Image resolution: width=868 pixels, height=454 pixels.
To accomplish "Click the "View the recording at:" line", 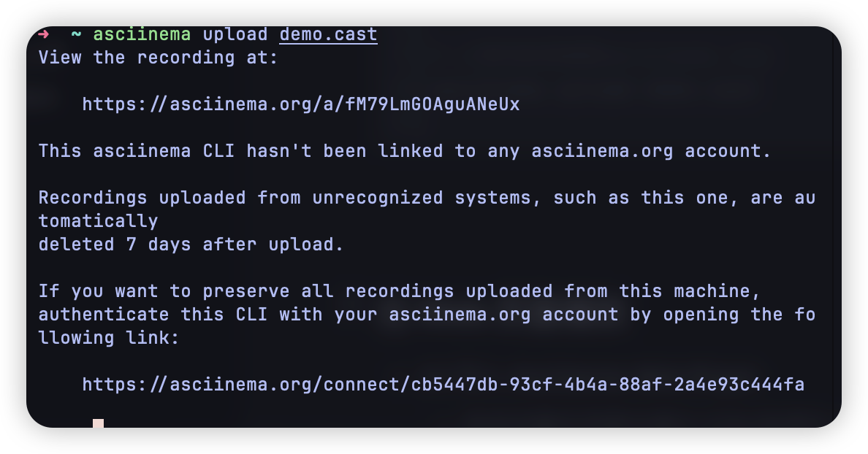I will (158, 58).
